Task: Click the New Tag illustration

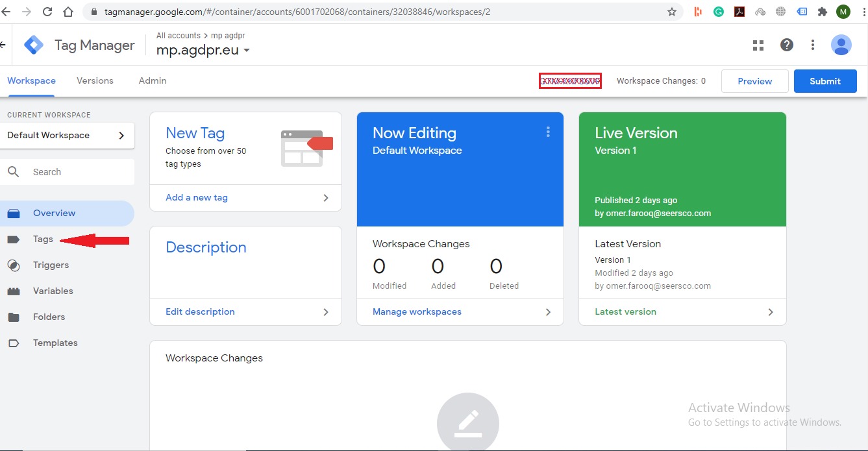Action: click(306, 148)
